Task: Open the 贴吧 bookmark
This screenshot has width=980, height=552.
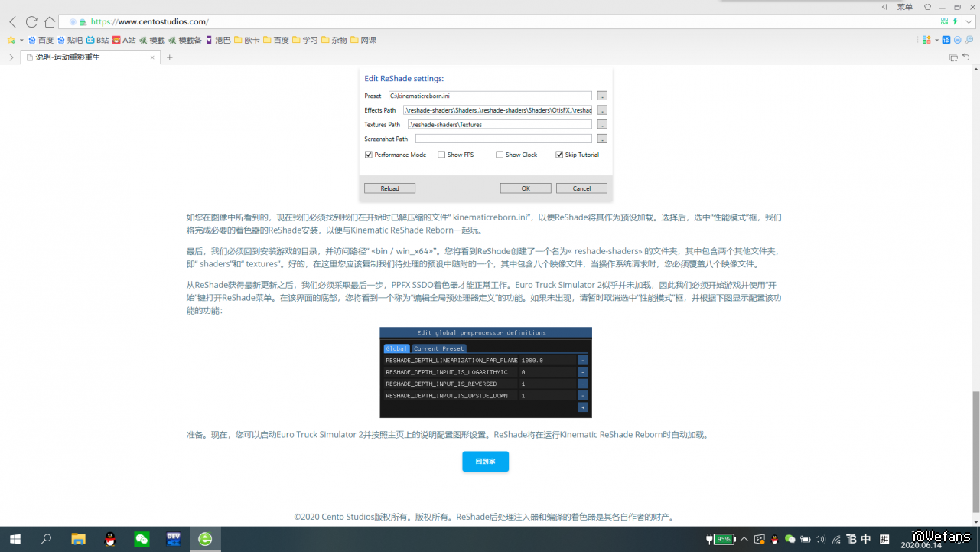Action: [x=70, y=40]
